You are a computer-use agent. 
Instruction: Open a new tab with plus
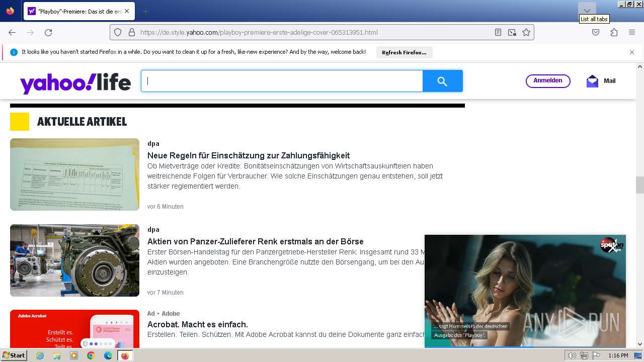pyautogui.click(x=145, y=11)
